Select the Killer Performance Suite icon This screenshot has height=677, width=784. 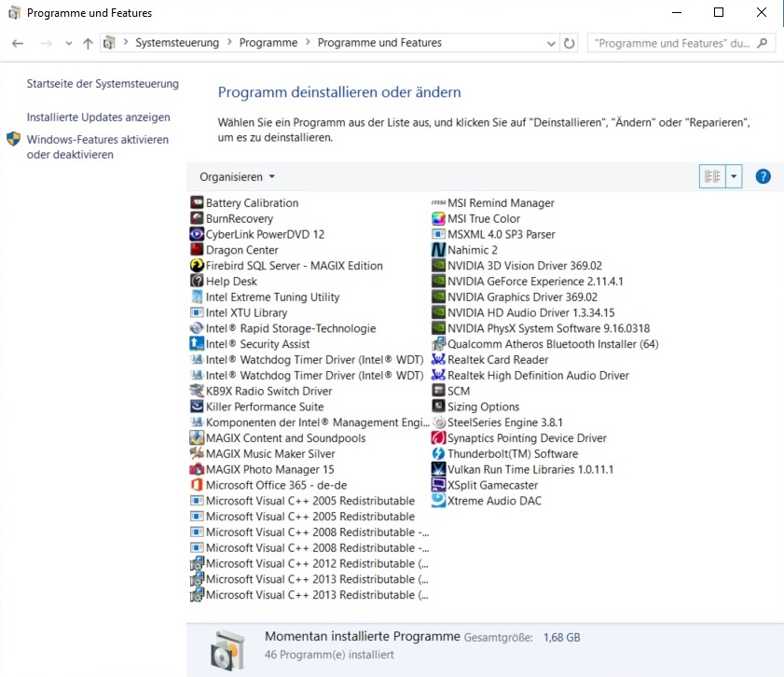(x=197, y=407)
